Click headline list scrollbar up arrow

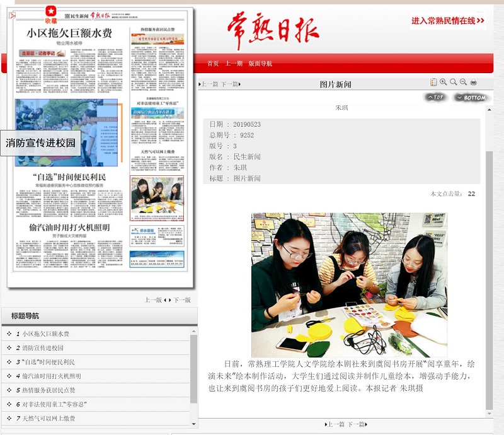point(193,331)
